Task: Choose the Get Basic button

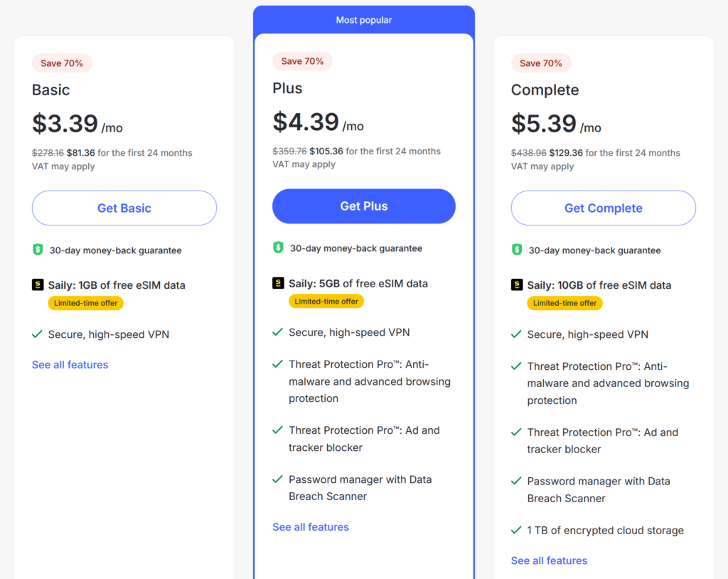Action: click(x=124, y=208)
